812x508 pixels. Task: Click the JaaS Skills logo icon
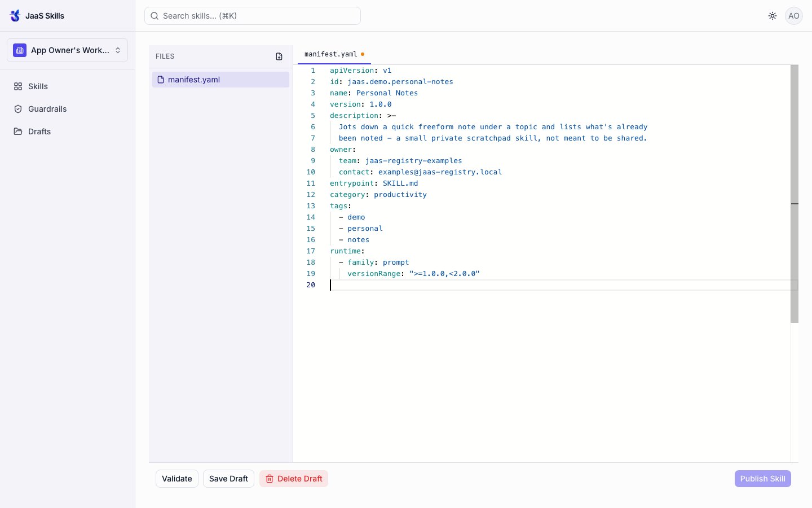(x=15, y=16)
